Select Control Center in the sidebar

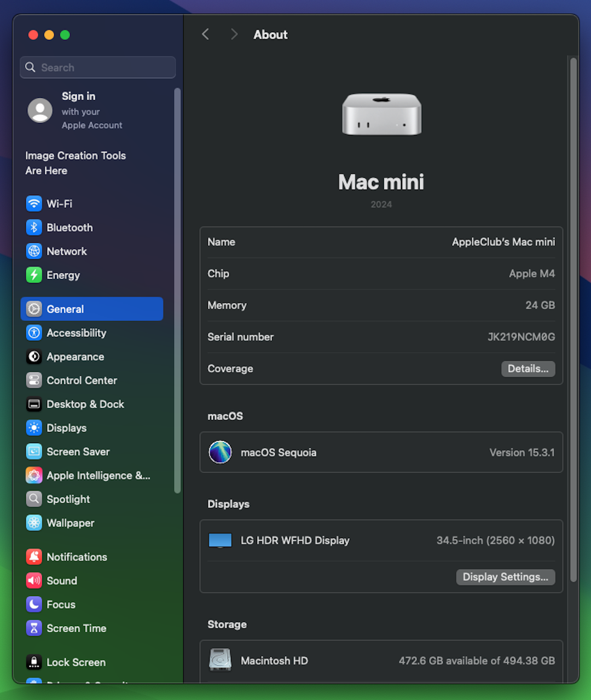click(x=82, y=380)
